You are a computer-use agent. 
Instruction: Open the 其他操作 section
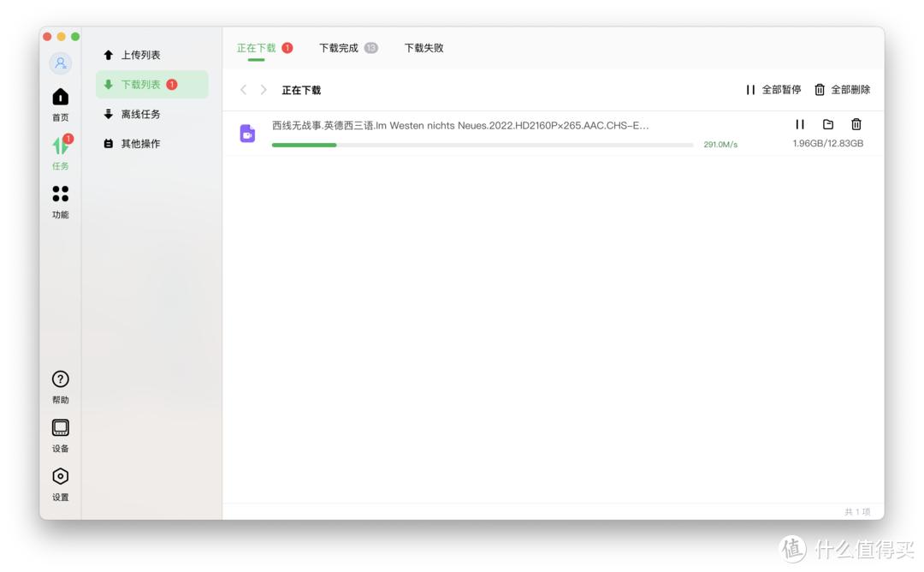point(142,143)
